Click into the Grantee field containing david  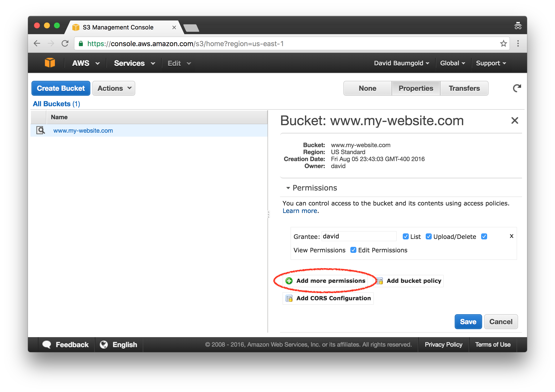pos(359,236)
